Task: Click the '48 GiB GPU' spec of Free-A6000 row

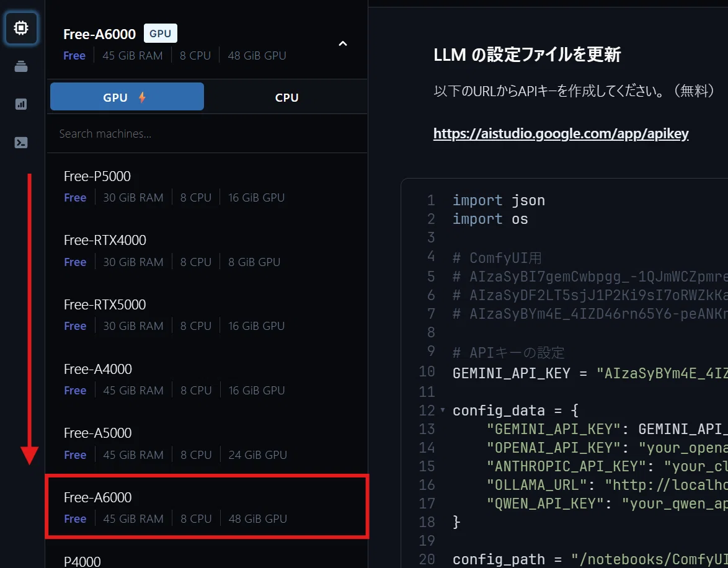Action: point(258,519)
